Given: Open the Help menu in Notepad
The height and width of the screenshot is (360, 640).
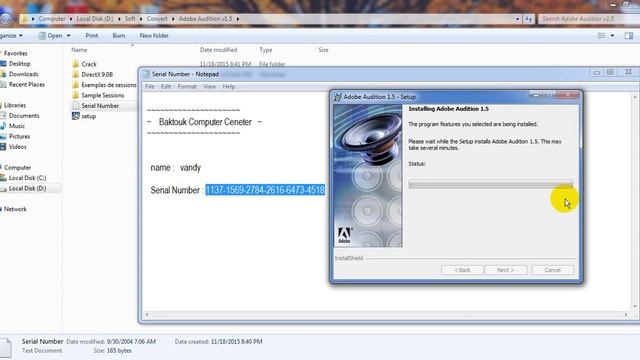Looking at the screenshot, I should click(229, 87).
